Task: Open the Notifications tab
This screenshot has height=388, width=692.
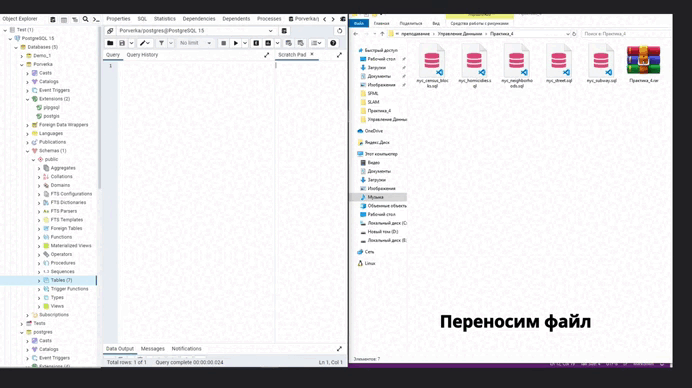Action: click(186, 349)
